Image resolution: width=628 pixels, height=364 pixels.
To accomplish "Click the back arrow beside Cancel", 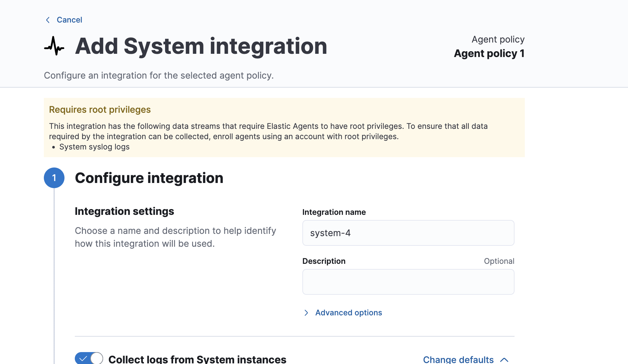I will pos(48,20).
